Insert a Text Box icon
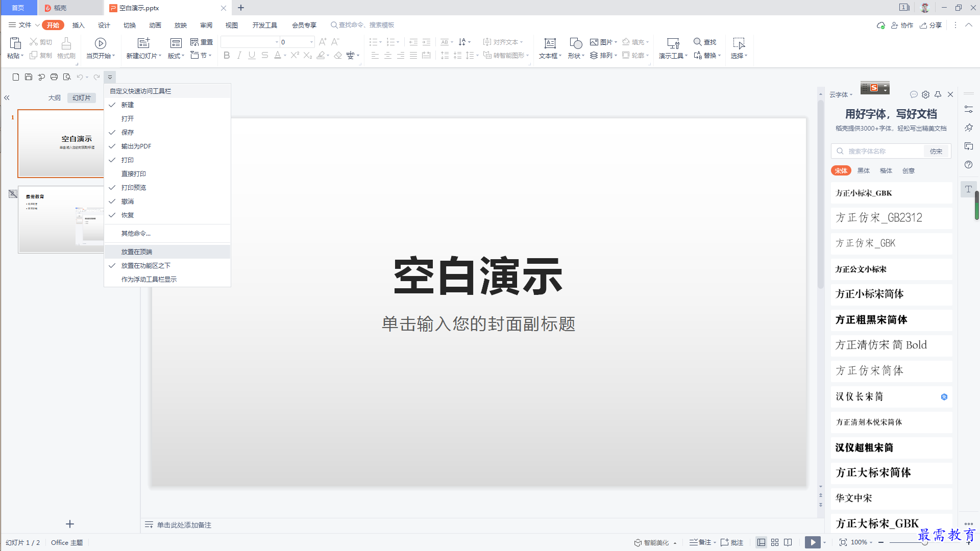 coord(550,43)
